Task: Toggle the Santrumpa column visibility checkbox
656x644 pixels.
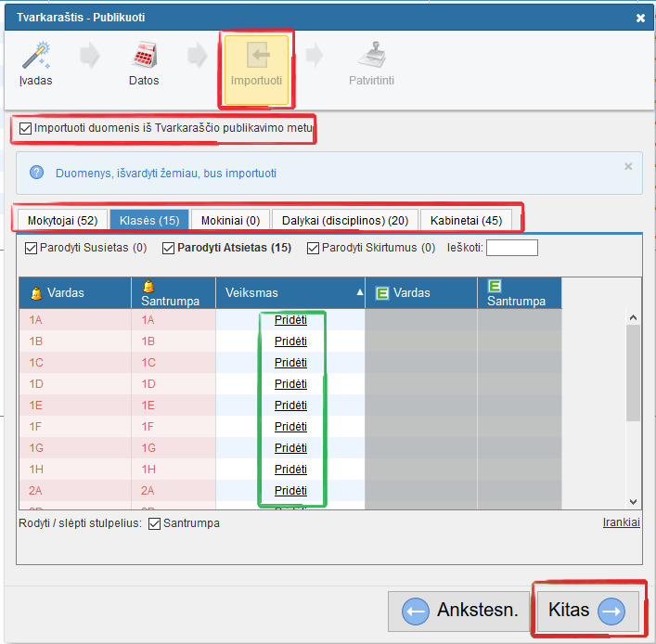Action: point(155,523)
